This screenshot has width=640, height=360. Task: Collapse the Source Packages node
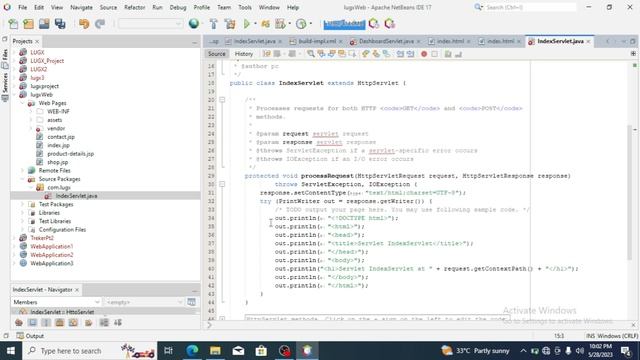pyautogui.click(x=22, y=179)
